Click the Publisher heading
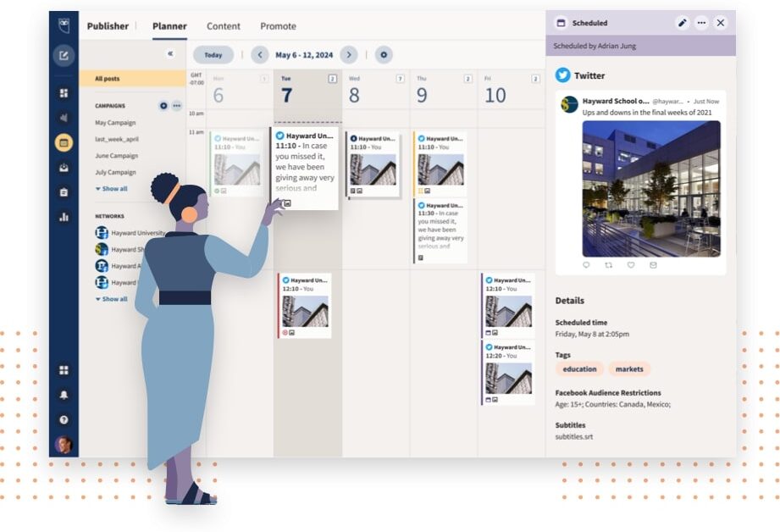This screenshot has height=532, width=780. click(108, 26)
